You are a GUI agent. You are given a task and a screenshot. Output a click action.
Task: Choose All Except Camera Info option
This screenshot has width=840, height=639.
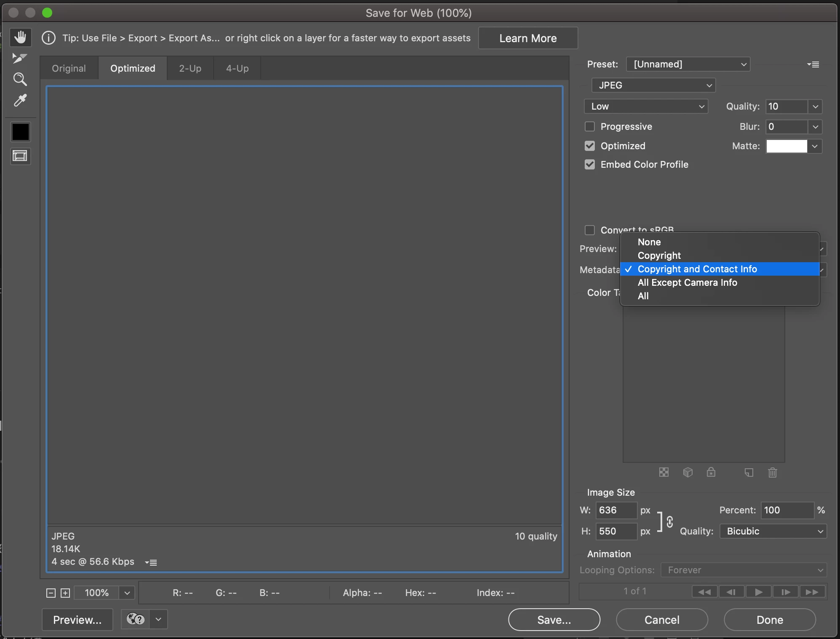687,282
